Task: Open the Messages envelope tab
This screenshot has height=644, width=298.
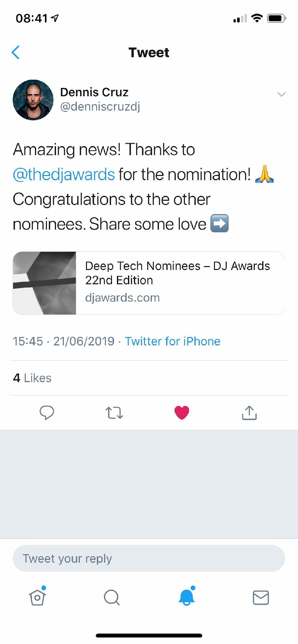Action: click(261, 597)
